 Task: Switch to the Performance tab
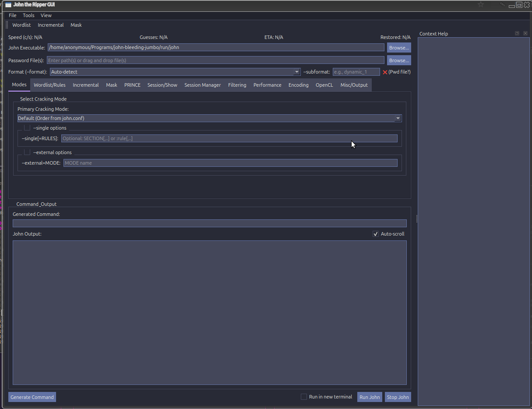coord(268,85)
